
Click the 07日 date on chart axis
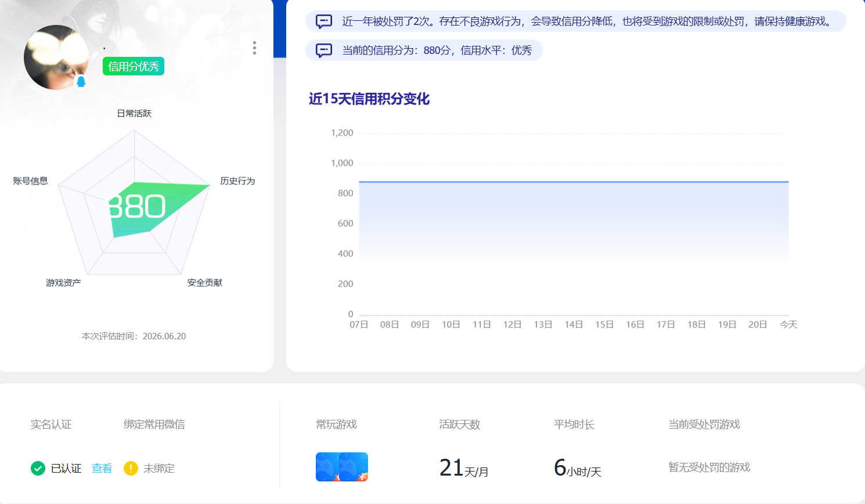[359, 324]
